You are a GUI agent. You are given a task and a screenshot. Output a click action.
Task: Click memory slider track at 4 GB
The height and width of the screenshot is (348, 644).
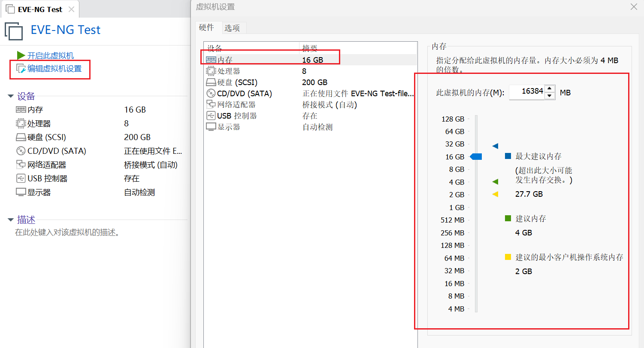coord(476,182)
